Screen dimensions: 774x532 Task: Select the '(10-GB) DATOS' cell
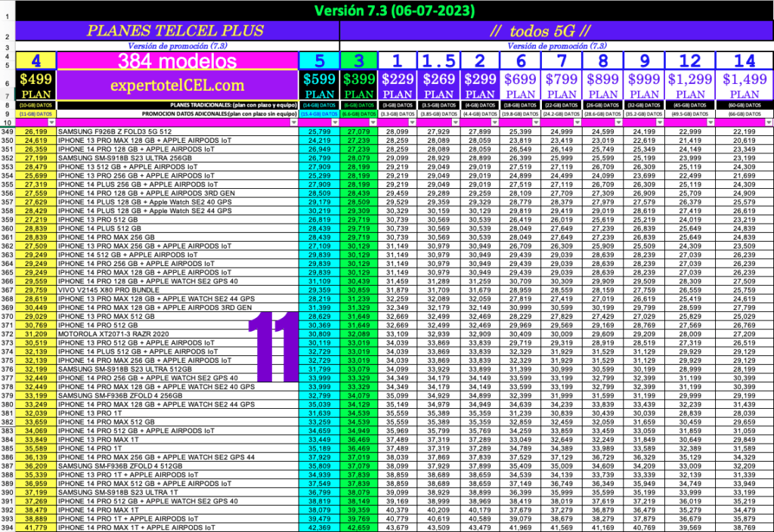(x=36, y=105)
